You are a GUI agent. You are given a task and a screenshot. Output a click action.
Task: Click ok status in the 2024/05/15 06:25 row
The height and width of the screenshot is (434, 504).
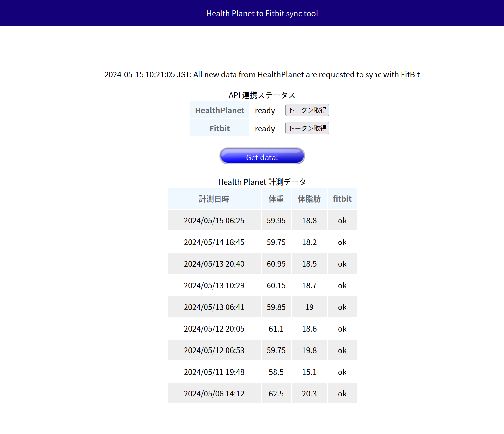[342, 220]
